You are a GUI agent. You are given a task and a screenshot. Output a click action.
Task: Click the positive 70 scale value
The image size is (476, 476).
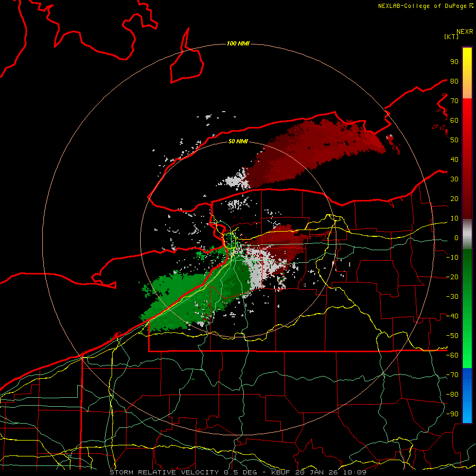pos(454,101)
